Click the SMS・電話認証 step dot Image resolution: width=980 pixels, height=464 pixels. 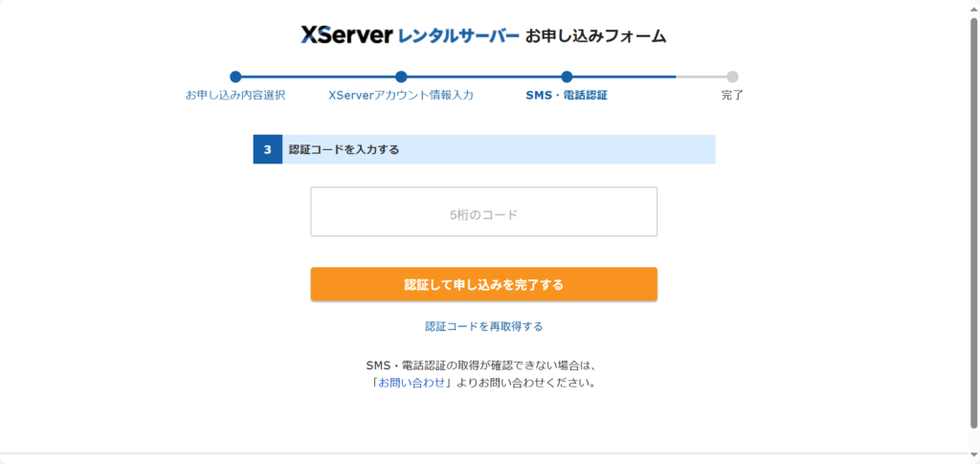(x=567, y=77)
